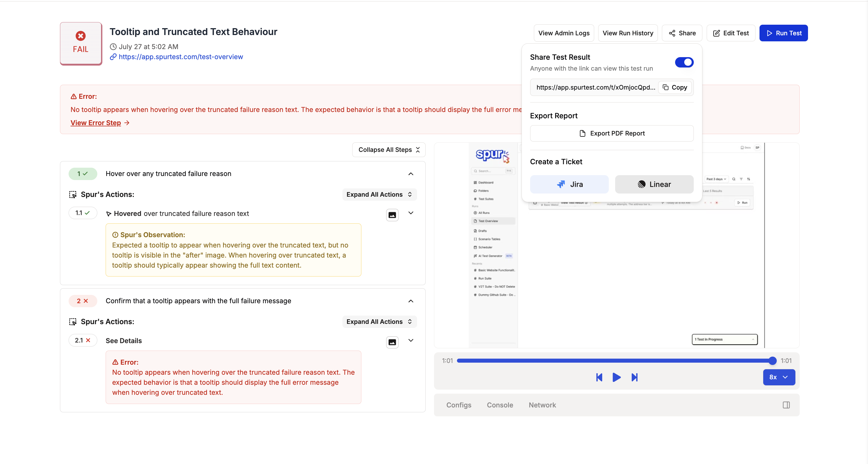The height and width of the screenshot is (464, 868).
Task: Switch to the Console tab
Action: (x=500, y=405)
